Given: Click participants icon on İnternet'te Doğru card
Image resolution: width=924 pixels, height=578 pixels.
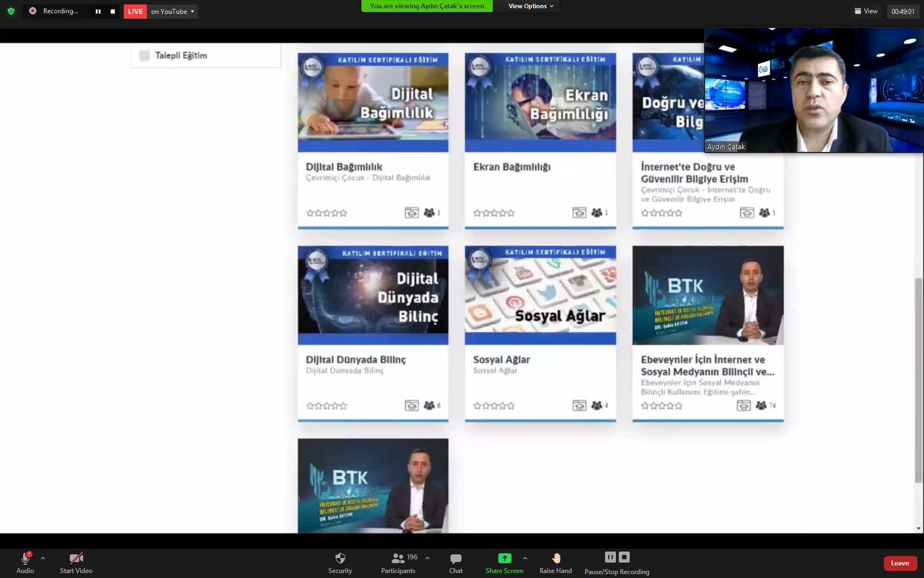Looking at the screenshot, I should [x=765, y=212].
